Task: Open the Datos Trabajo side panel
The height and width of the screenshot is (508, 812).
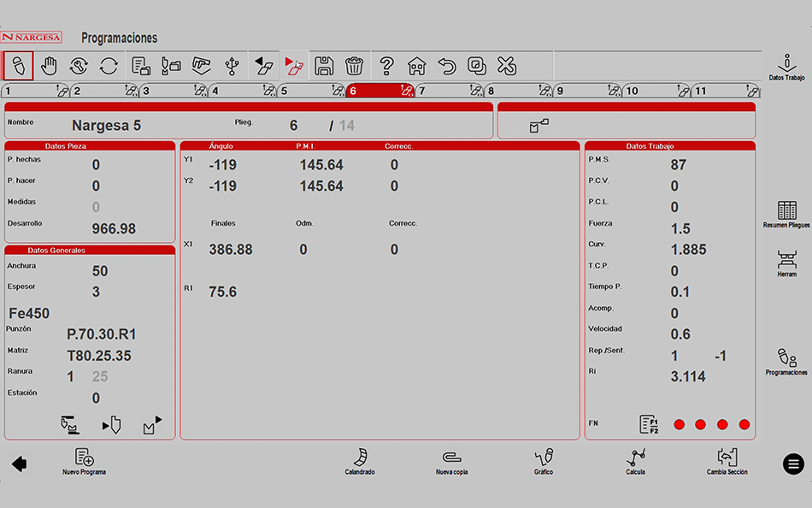Action: (786, 68)
